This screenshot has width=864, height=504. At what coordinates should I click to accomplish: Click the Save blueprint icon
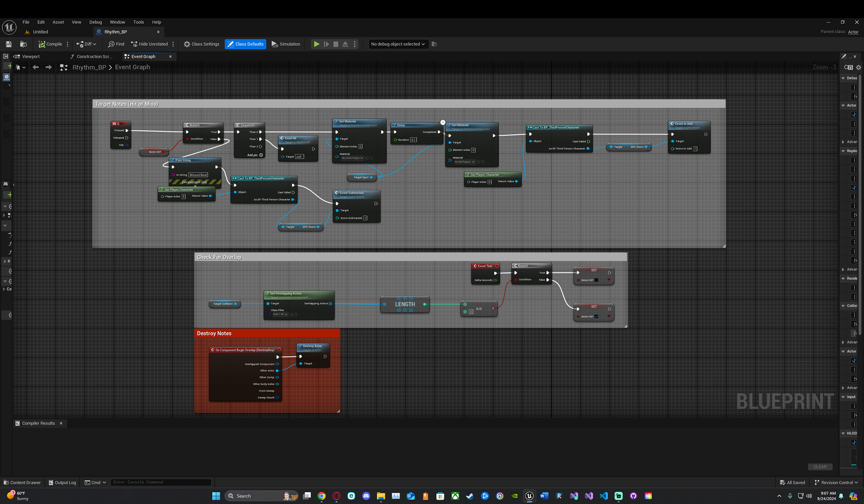point(9,44)
